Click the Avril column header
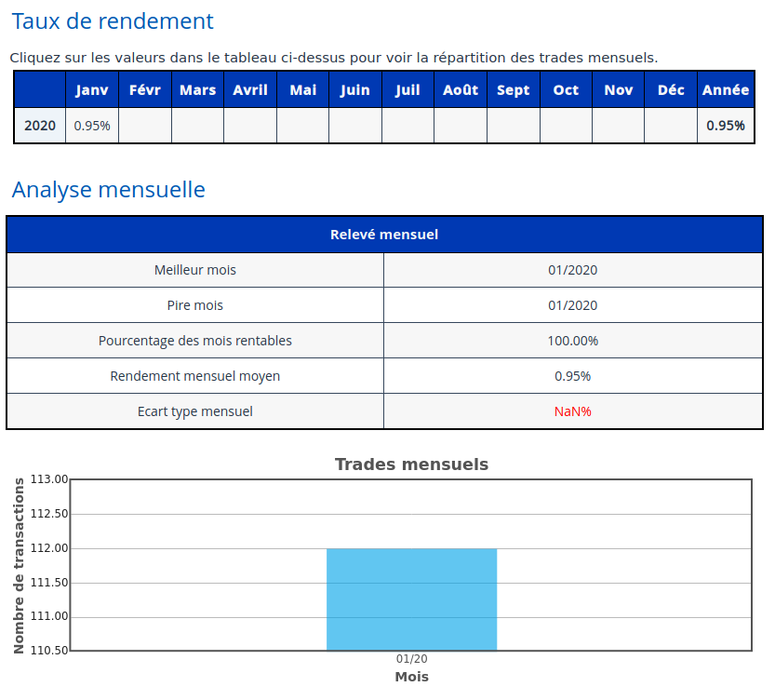Image resolution: width=775 pixels, height=700 pixels. 250,90
